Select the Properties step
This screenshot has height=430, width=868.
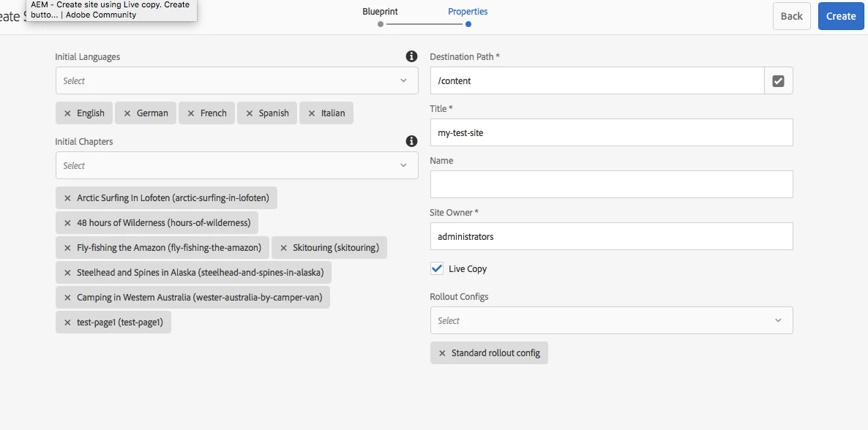(468, 12)
